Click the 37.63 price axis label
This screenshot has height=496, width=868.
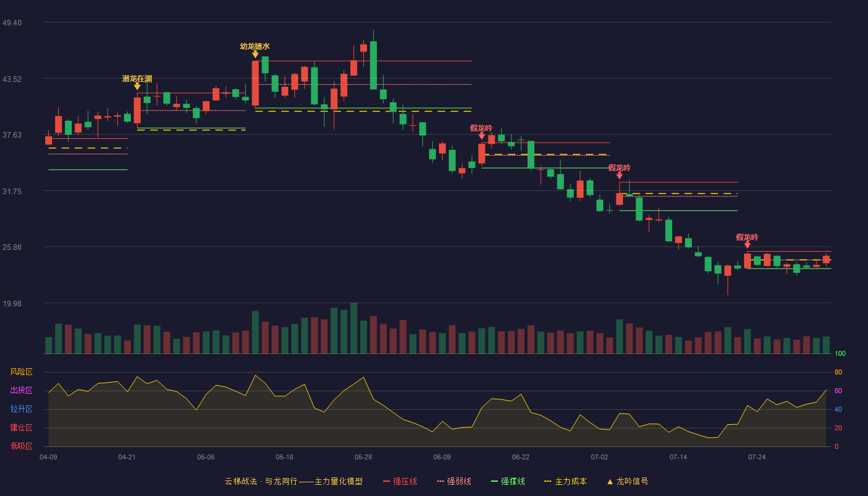(x=12, y=135)
